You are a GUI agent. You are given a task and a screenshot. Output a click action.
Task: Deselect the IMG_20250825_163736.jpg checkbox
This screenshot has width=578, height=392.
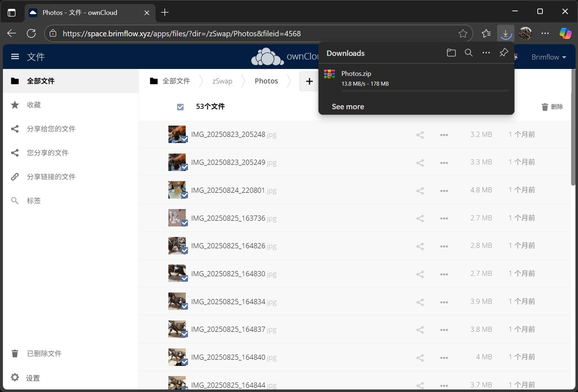point(185,223)
